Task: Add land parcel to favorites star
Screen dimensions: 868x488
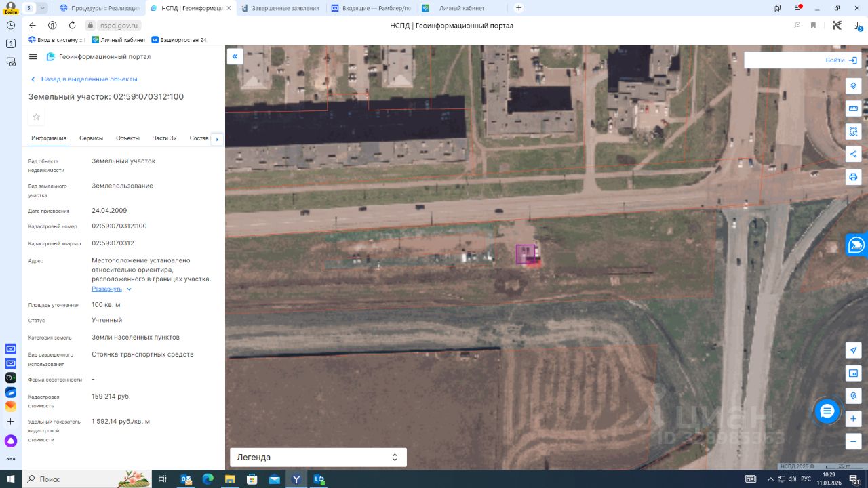Action: (x=37, y=117)
